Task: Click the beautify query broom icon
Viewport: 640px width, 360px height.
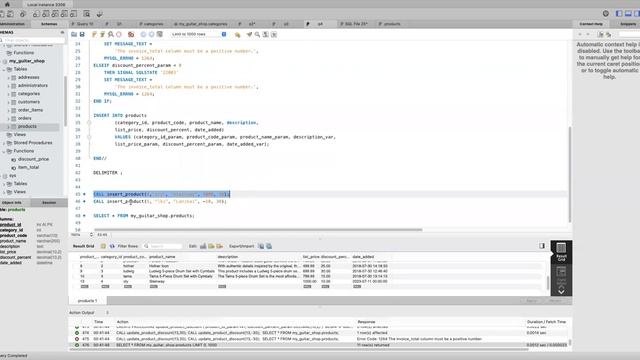Action: (x=249, y=35)
